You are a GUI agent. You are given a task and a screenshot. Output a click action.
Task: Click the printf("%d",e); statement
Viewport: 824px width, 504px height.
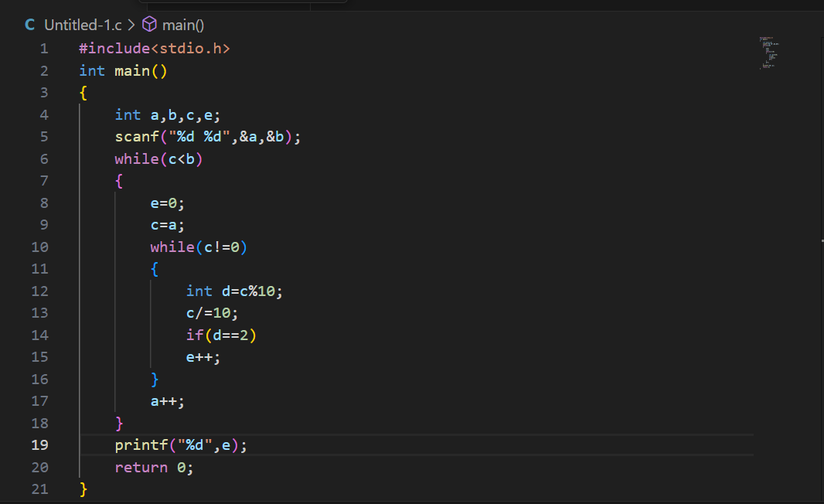[181, 445]
